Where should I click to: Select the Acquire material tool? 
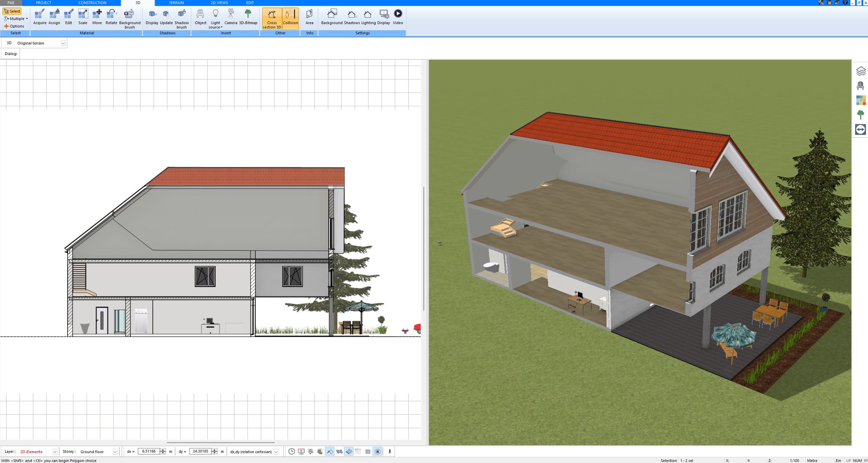pos(40,17)
